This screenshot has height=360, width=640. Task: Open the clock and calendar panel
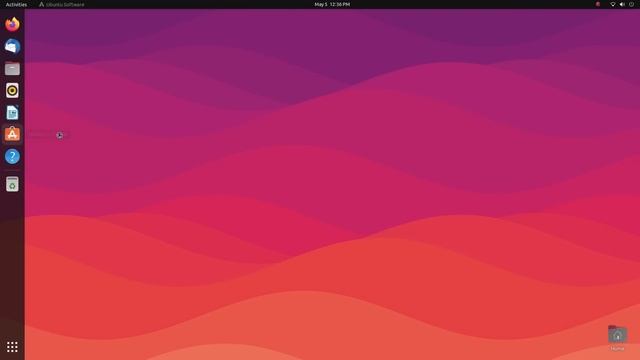332,4
